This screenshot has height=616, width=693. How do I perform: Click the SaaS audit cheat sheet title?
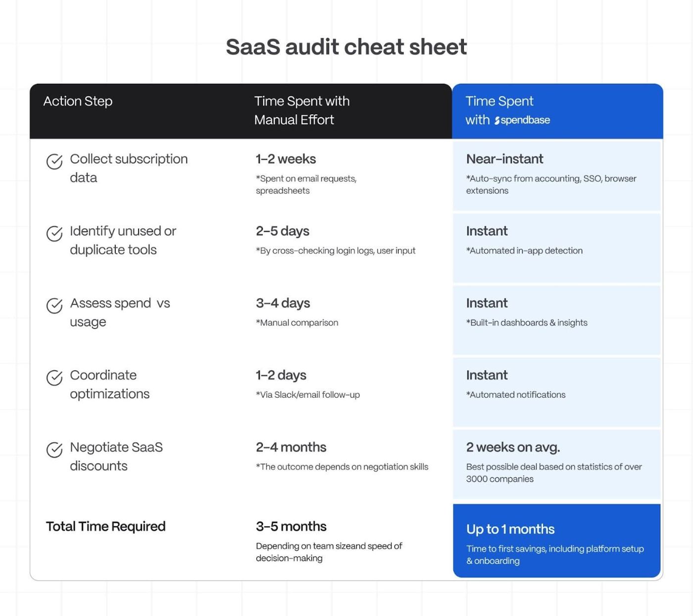click(x=346, y=47)
